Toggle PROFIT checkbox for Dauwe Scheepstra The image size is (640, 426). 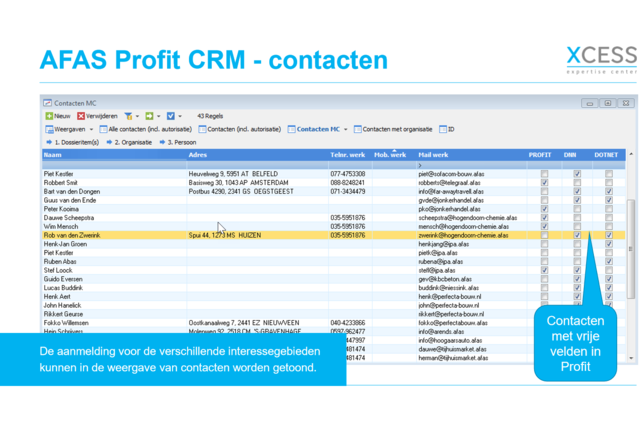[544, 218]
